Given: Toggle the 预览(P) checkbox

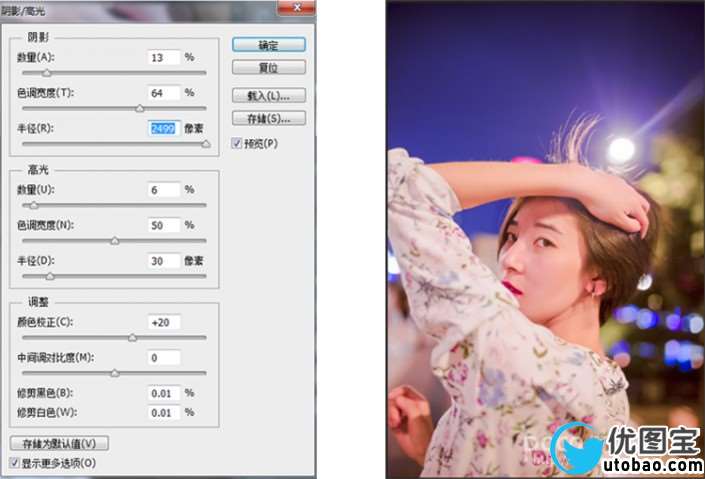Looking at the screenshot, I should [x=237, y=143].
